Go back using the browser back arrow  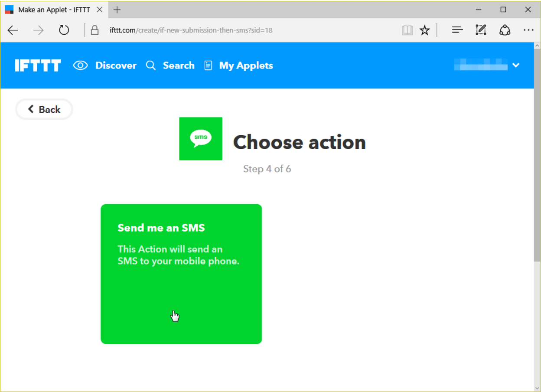13,30
